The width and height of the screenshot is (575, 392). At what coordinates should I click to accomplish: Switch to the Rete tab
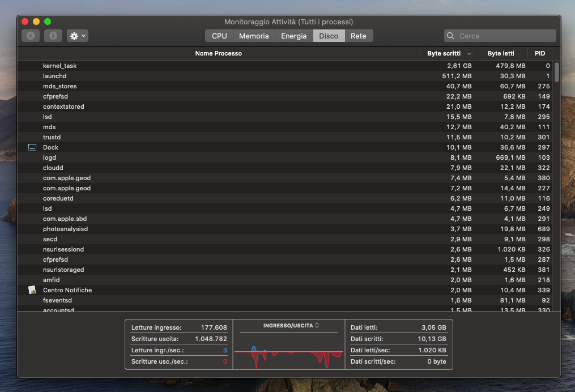click(x=359, y=36)
